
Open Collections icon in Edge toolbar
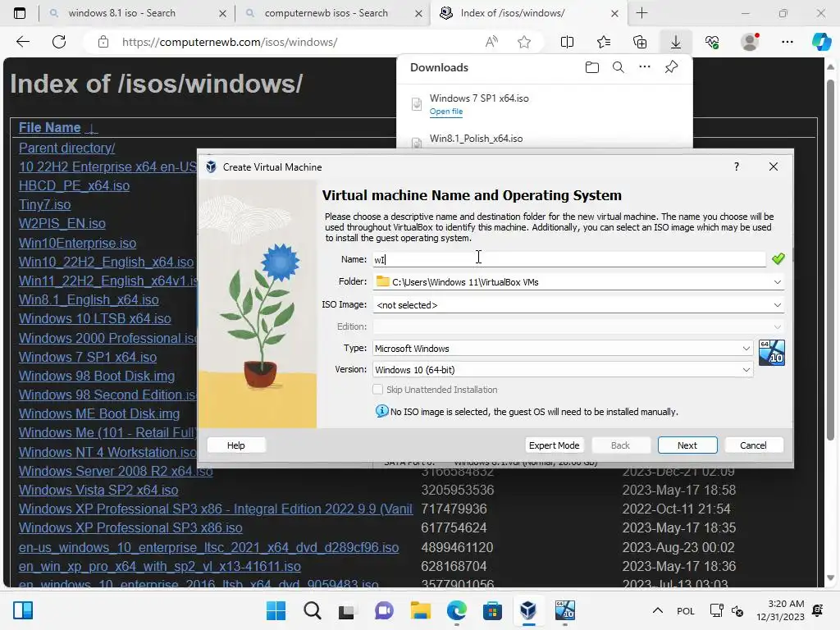640,42
